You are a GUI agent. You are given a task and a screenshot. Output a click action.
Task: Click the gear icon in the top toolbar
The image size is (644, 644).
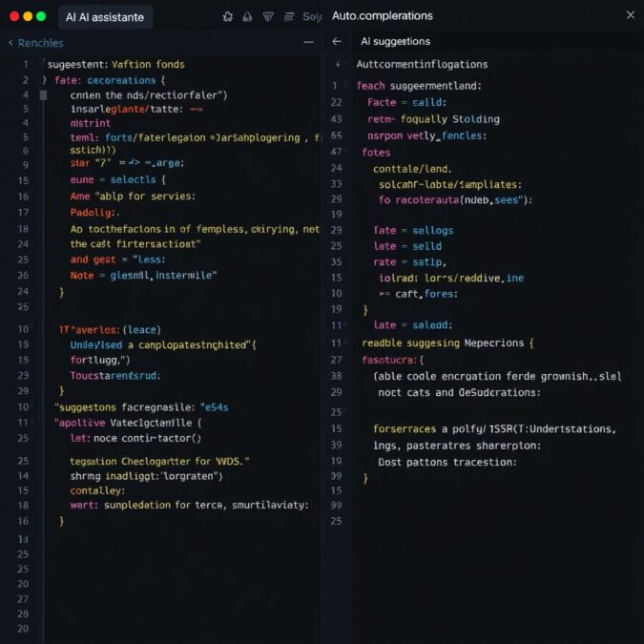(x=227, y=16)
